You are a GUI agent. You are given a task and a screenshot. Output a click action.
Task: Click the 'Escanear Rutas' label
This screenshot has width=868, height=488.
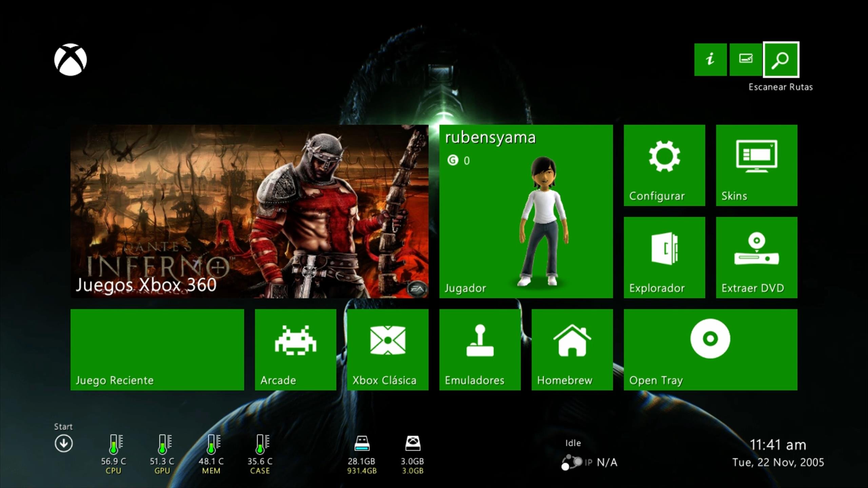click(x=781, y=87)
